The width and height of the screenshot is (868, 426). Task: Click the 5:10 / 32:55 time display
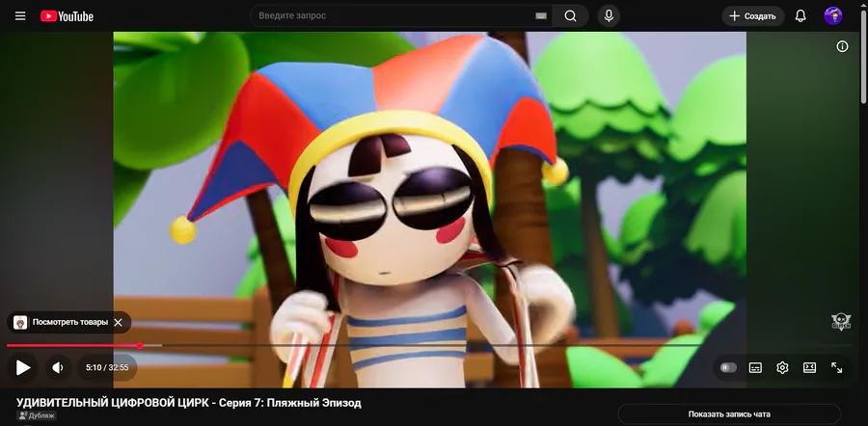point(107,367)
